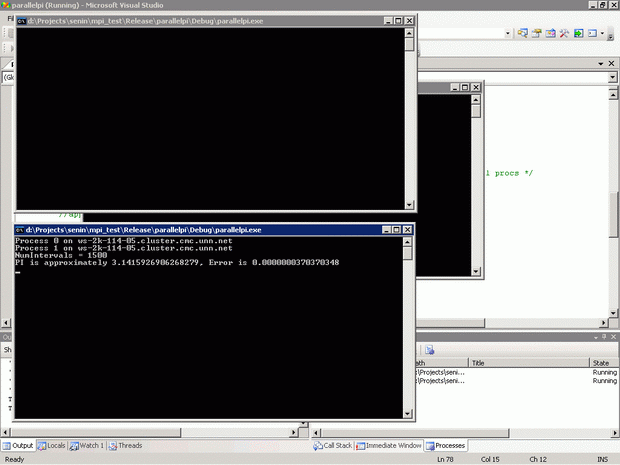Click the Solution Explorer toolbar icon

pyautogui.click(x=523, y=33)
